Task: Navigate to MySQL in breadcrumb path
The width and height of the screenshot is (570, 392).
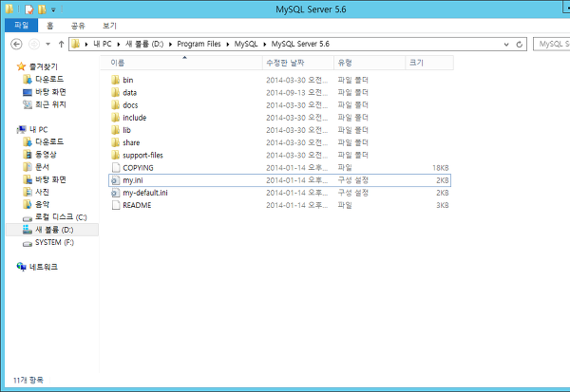Action: [246, 44]
